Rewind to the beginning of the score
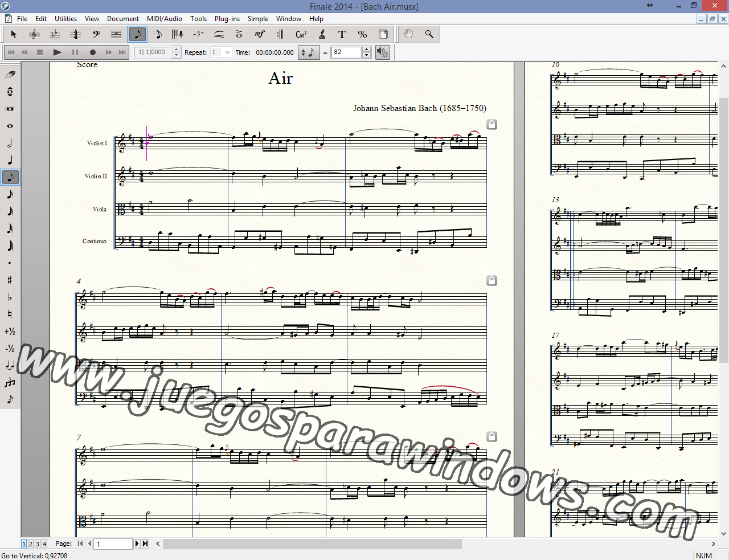This screenshot has height=560, width=729. (x=11, y=52)
